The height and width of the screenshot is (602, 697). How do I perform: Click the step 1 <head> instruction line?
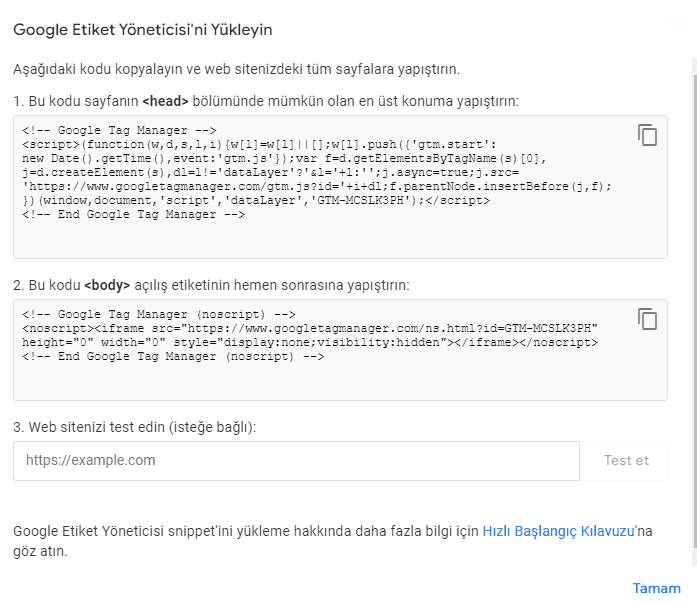click(266, 101)
